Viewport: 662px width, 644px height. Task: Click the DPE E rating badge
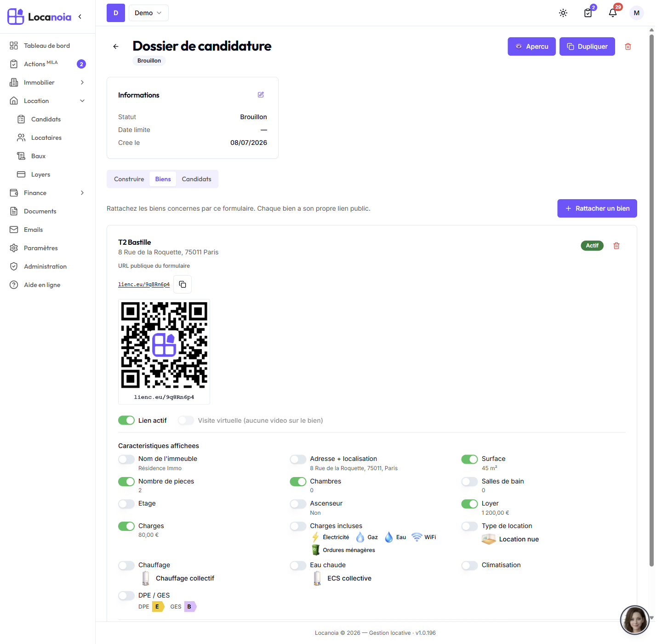coord(158,607)
